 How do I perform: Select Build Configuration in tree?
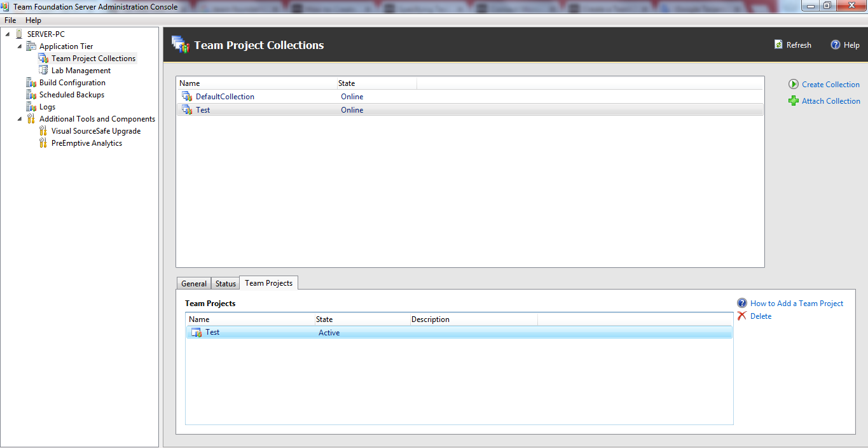(72, 83)
